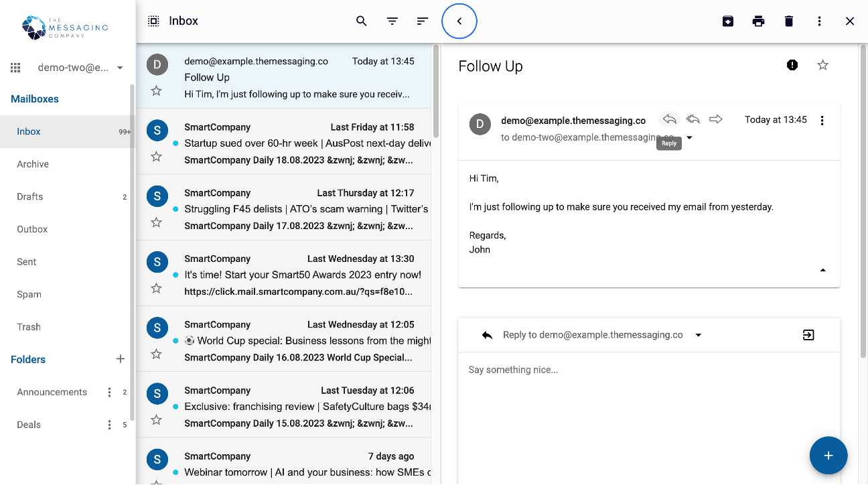Open the Announcements folder options menu
The image size is (868, 485).
[109, 392]
